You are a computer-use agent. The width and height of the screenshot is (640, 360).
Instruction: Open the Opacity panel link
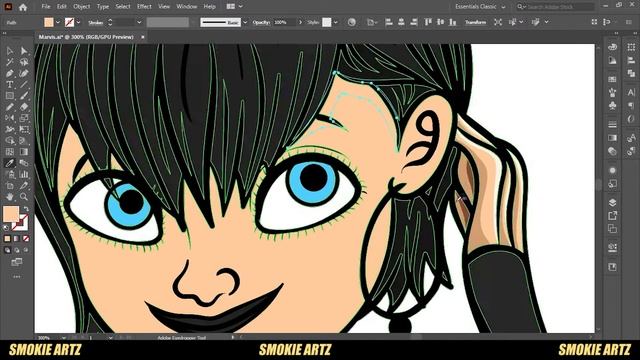tap(261, 22)
